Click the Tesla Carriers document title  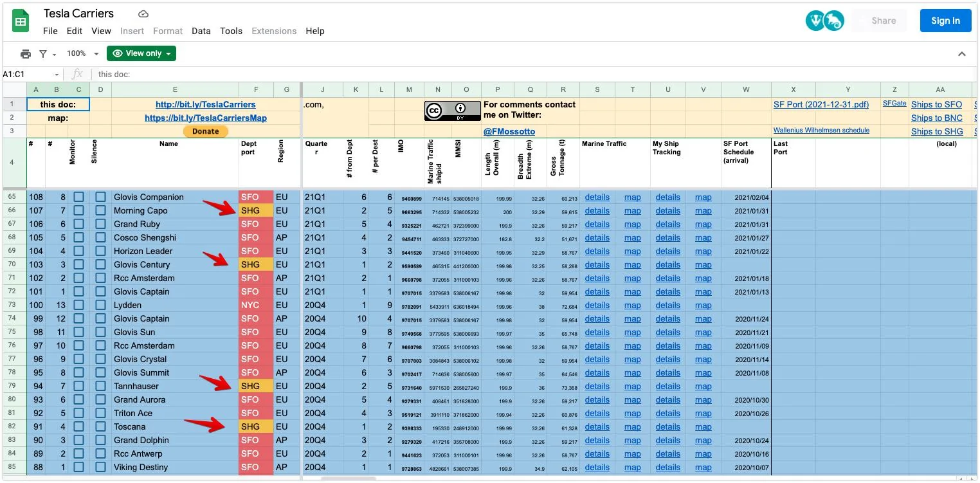79,14
